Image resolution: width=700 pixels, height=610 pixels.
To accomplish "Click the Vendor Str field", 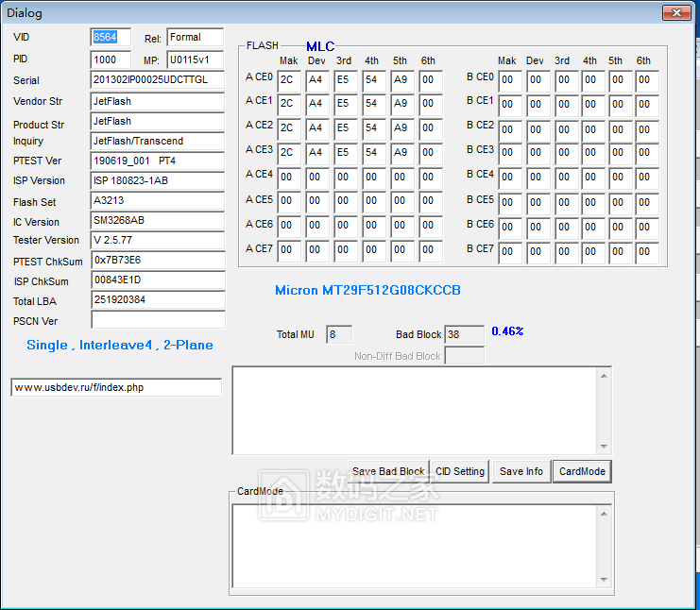I will tap(158, 101).
